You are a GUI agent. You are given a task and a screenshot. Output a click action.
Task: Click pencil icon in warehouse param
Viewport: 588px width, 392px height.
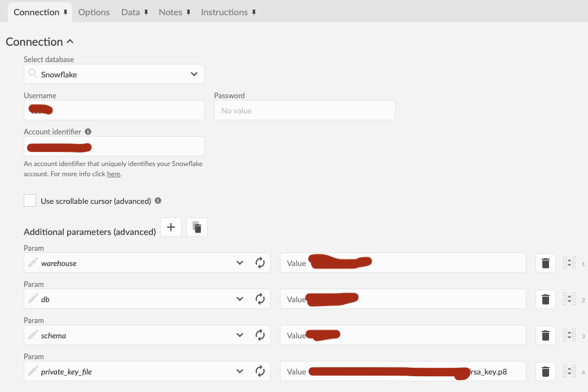point(33,262)
